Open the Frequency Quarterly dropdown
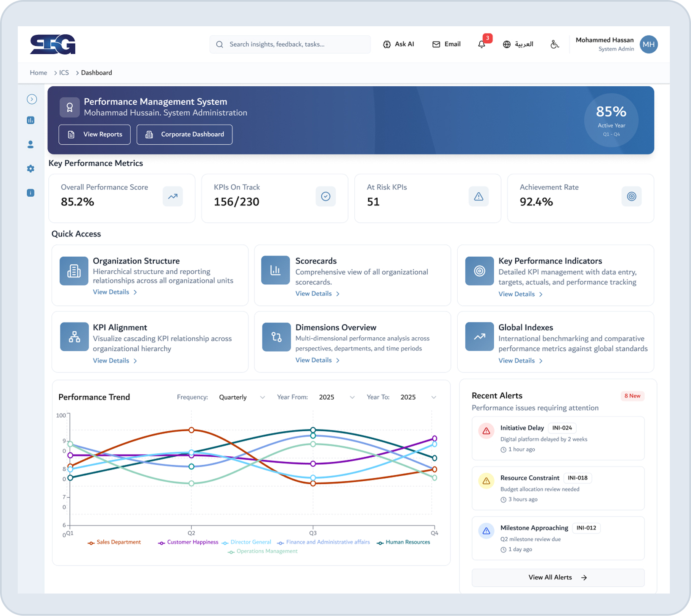This screenshot has height=616, width=691. pyautogui.click(x=241, y=397)
